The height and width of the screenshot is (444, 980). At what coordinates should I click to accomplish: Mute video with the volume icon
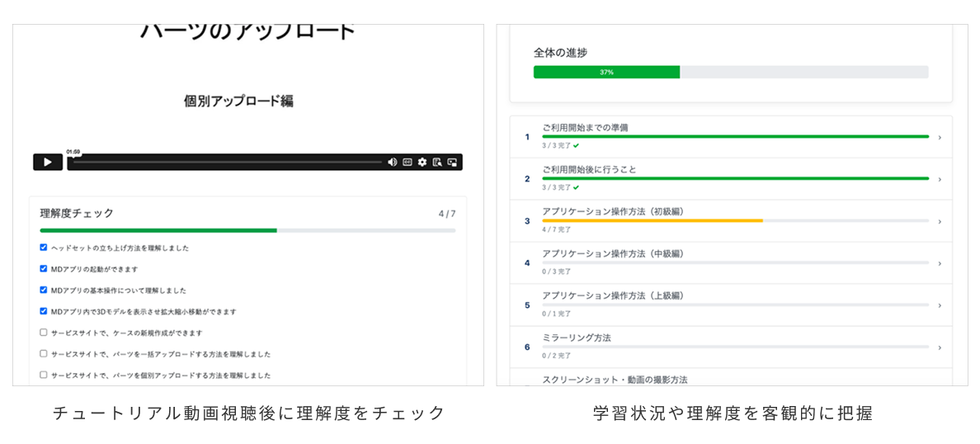[x=392, y=163]
